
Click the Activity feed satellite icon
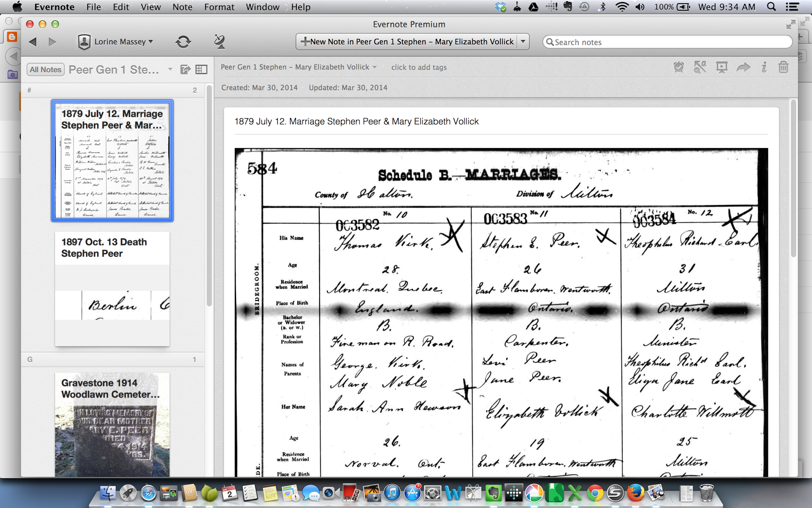(219, 41)
